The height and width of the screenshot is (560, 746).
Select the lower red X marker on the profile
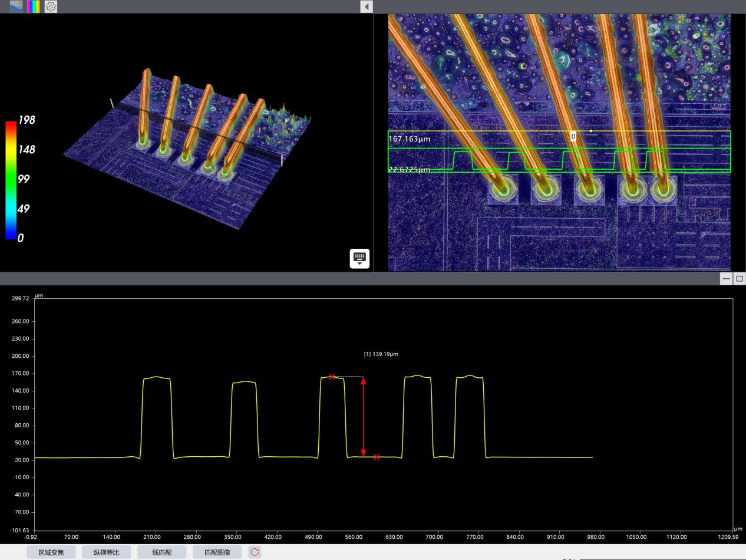pos(377,457)
